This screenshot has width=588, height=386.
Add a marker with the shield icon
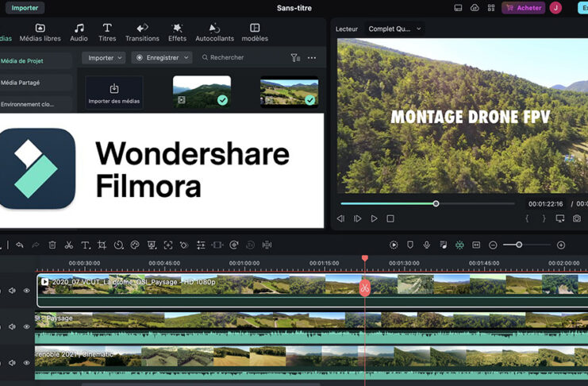tap(410, 245)
